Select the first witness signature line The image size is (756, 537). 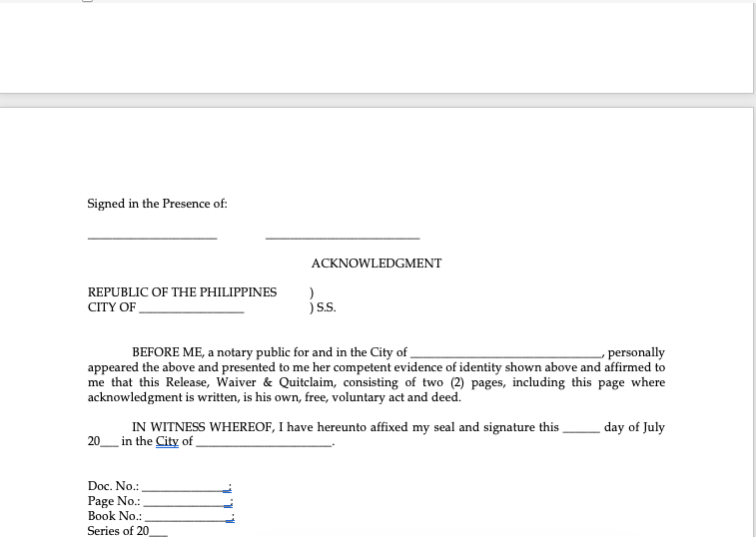[152, 236]
